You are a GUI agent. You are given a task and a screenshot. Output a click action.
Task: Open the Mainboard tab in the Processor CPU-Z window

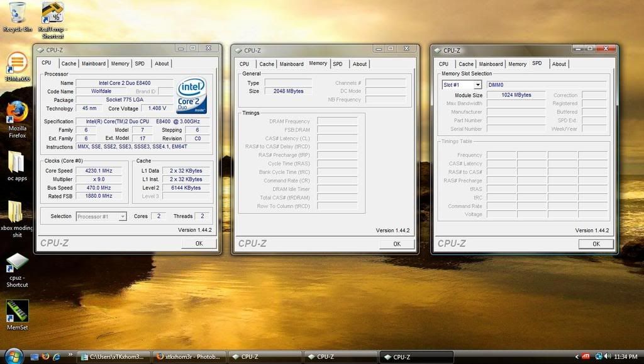click(x=94, y=64)
